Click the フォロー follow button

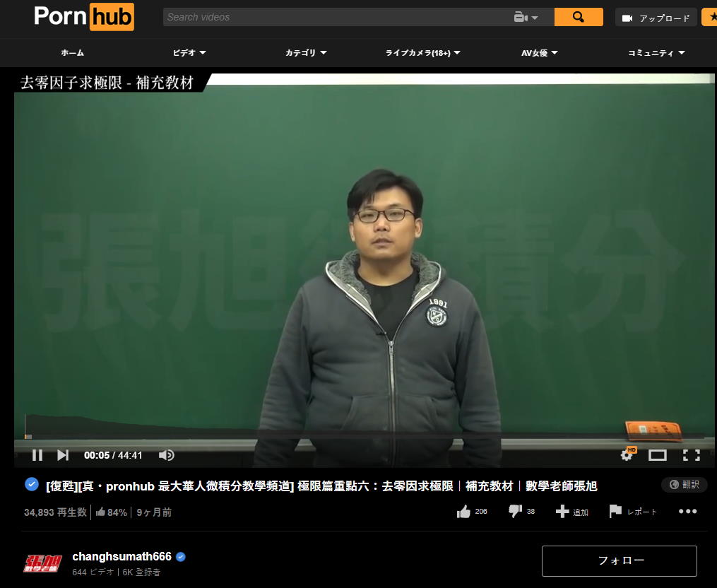tap(620, 560)
